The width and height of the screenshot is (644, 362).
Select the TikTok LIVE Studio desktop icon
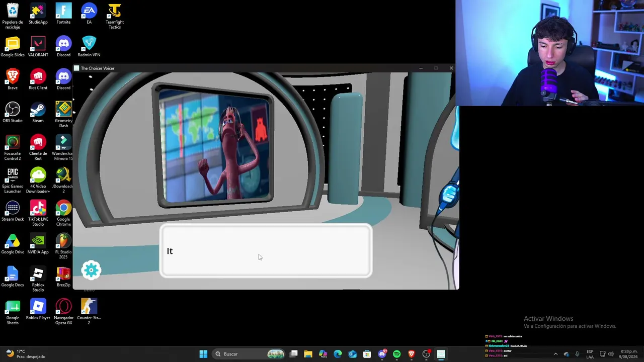[x=38, y=213]
